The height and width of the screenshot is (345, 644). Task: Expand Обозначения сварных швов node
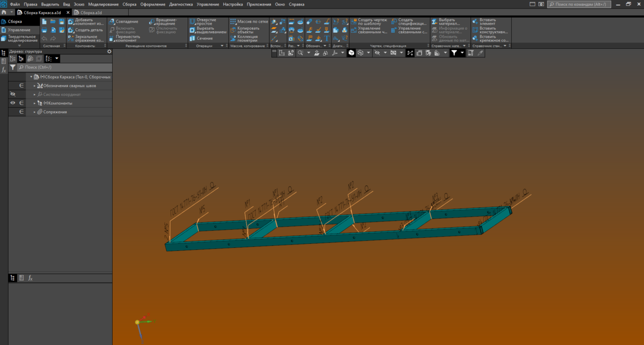35,86
